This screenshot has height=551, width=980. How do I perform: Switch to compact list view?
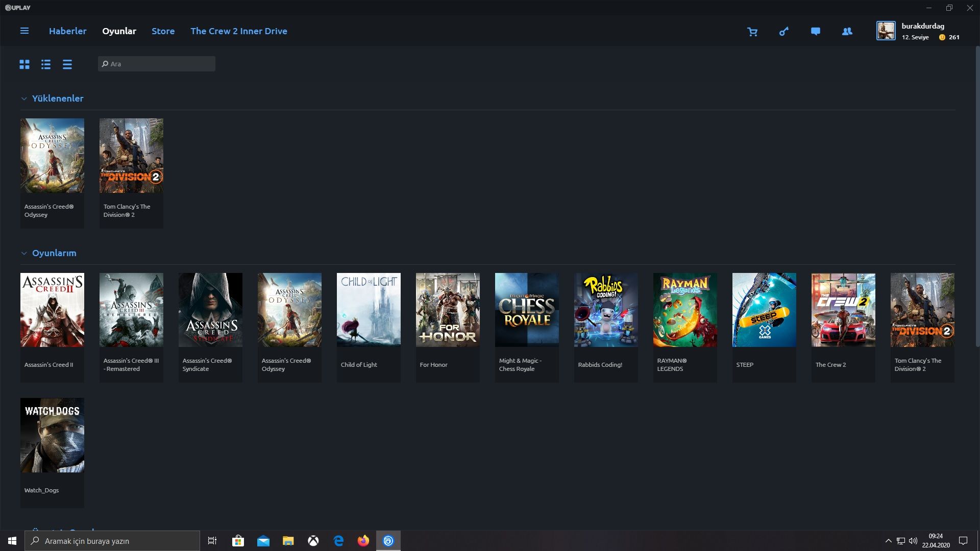(67, 64)
